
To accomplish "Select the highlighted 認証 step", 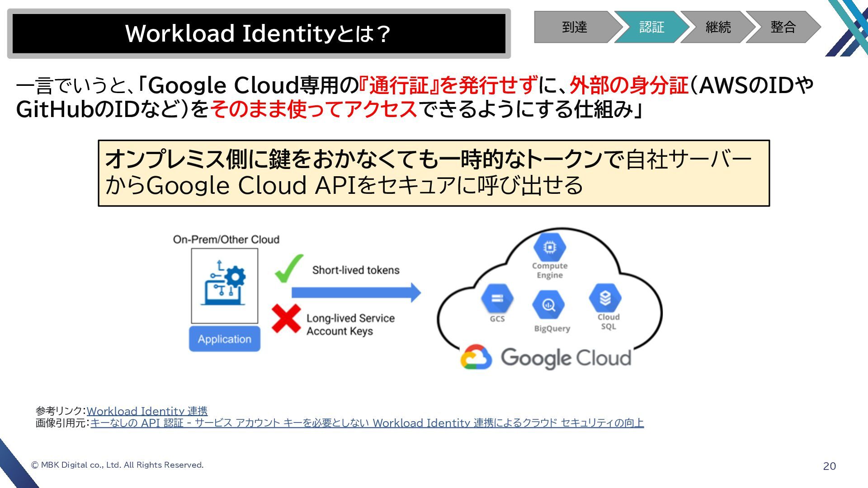I will click(651, 27).
